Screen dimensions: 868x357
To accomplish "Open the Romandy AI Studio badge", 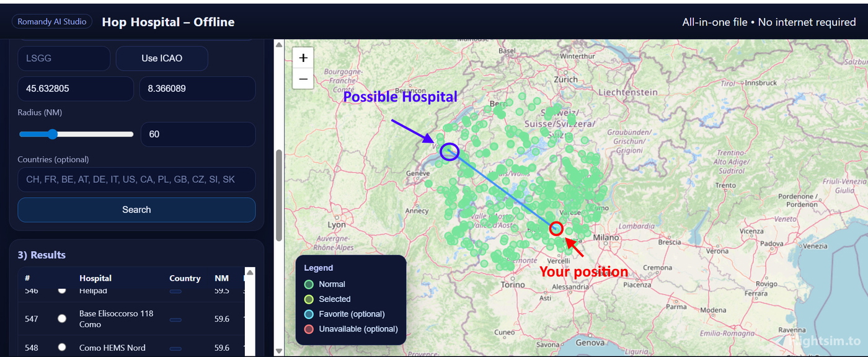I will tap(52, 21).
